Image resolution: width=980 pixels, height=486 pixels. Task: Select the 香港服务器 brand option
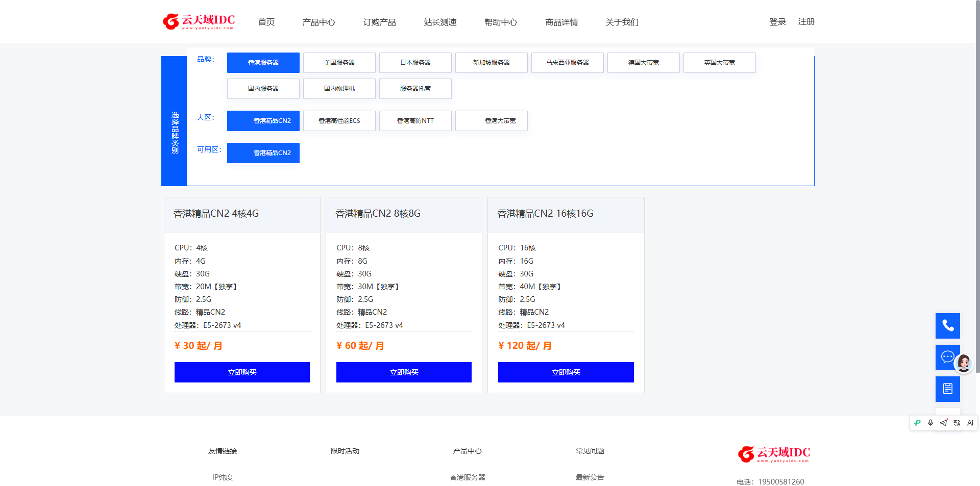[x=263, y=63]
